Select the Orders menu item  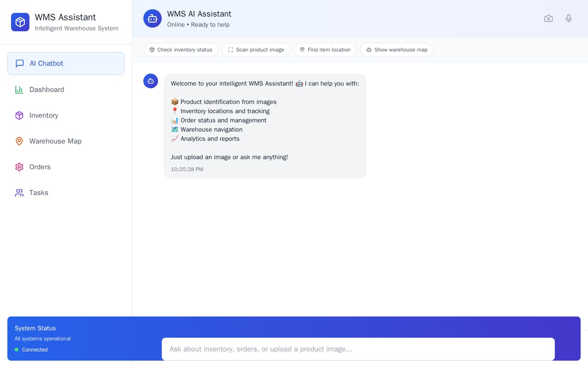[x=66, y=167]
